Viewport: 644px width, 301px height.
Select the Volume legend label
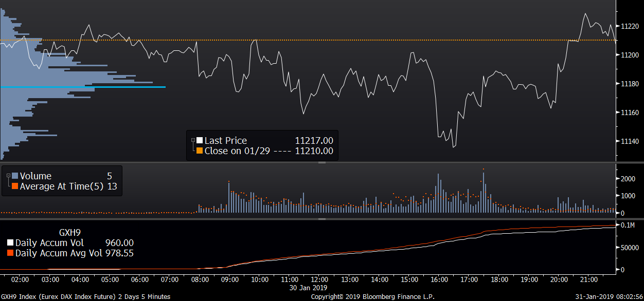tap(35, 176)
